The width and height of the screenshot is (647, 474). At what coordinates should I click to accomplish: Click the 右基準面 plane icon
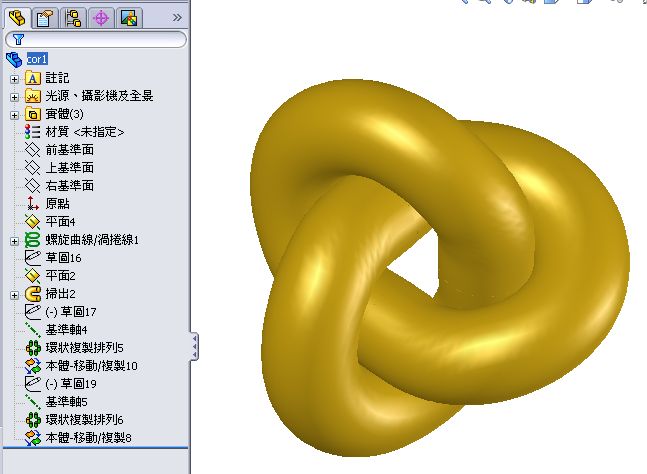point(33,186)
